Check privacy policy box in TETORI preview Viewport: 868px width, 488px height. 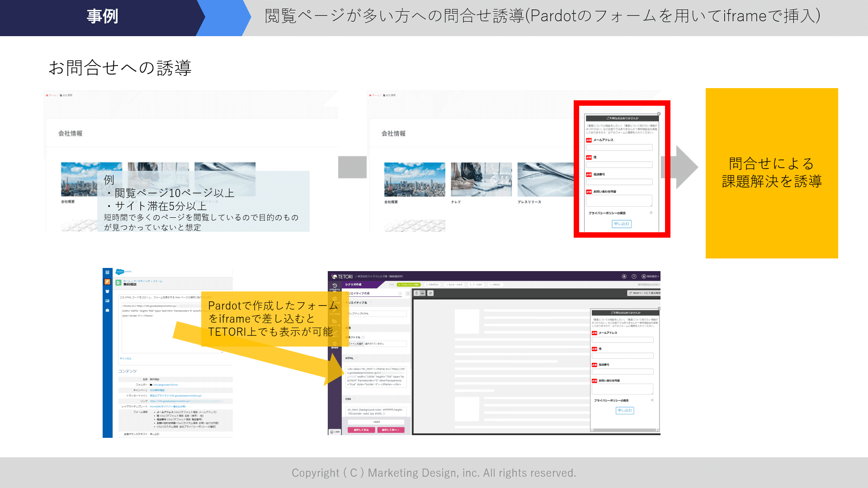point(652,400)
